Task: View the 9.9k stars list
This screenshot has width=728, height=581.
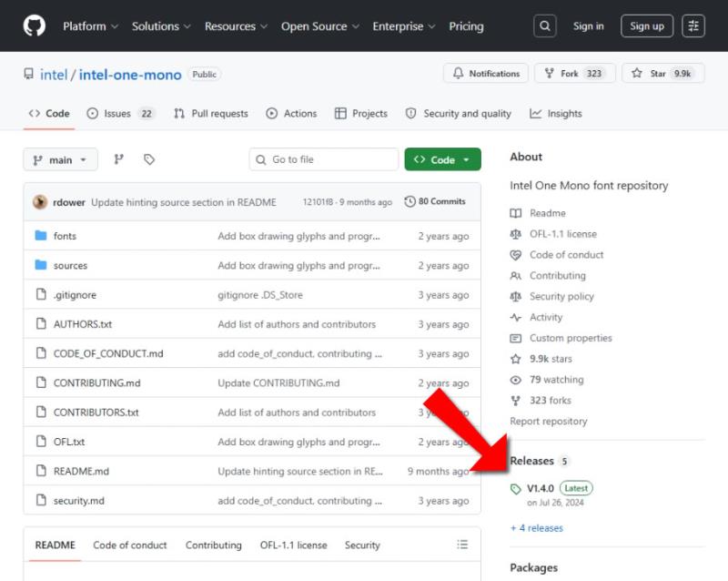Action: click(551, 359)
